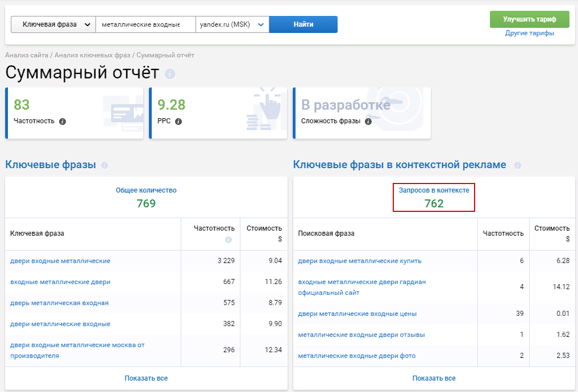The height and width of the screenshot is (392, 578).
Task: Open phrase дверь металлическая входная
Action: pyautogui.click(x=59, y=303)
